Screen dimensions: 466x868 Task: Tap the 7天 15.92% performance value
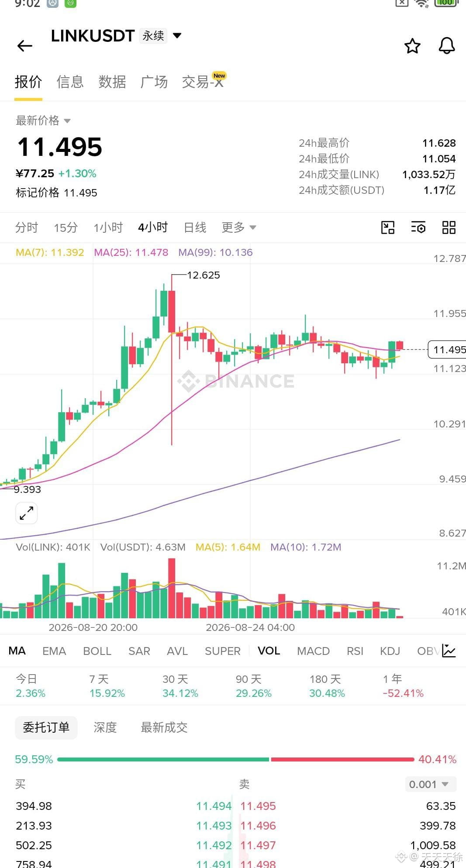tap(107, 693)
